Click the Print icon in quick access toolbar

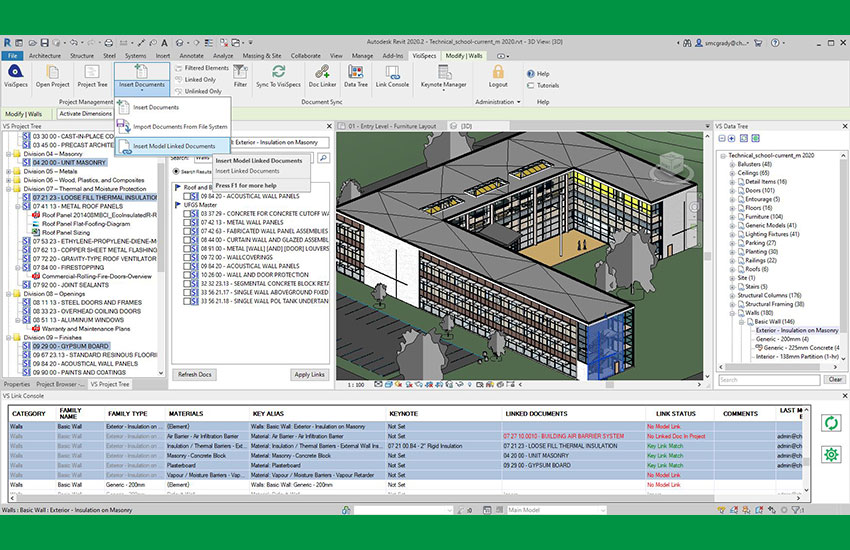[108, 42]
